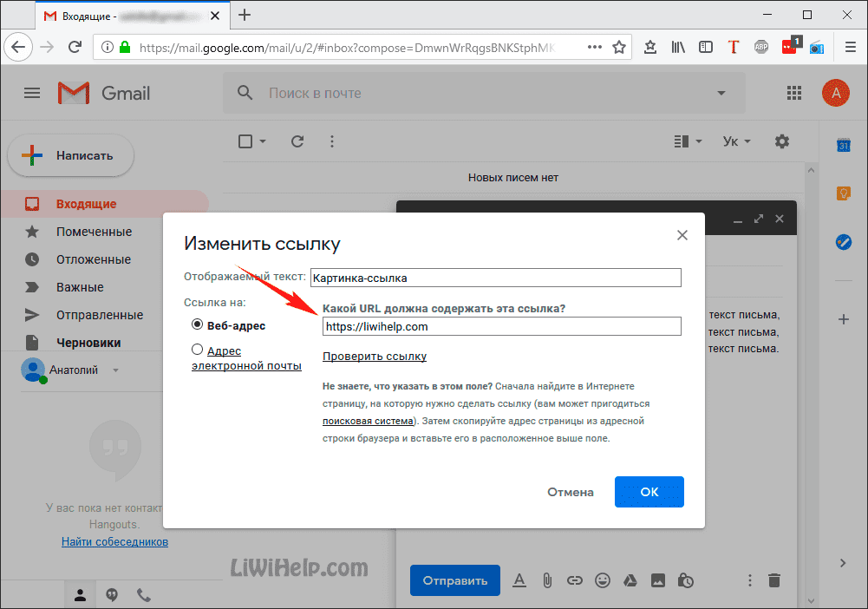Open the Google Keep side panel icon
Image resolution: width=868 pixels, height=609 pixels.
point(844,193)
